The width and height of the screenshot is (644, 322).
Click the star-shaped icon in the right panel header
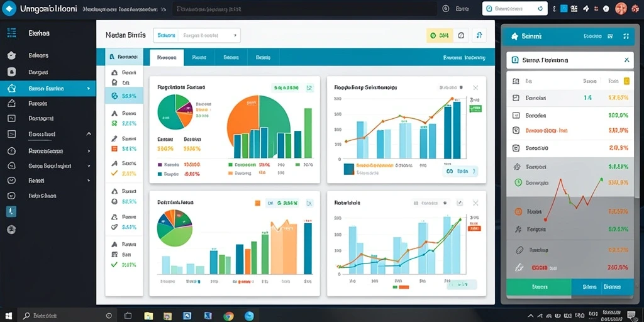tap(514, 36)
